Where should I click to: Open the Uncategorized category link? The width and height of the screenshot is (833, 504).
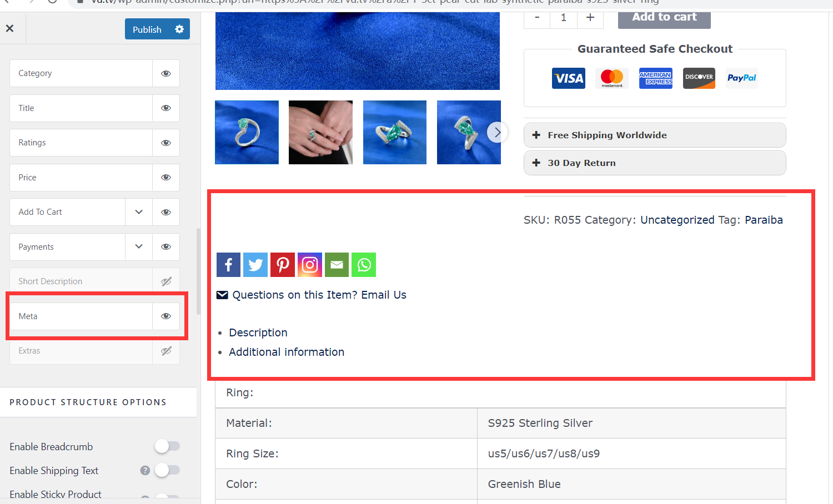point(678,220)
